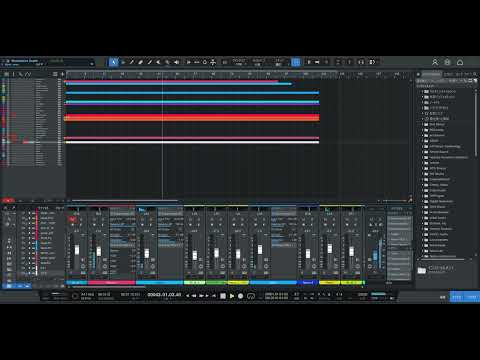Toggle the red mute button on first mixer channel
Viewport: 480px width, 360px height.
pos(72,219)
